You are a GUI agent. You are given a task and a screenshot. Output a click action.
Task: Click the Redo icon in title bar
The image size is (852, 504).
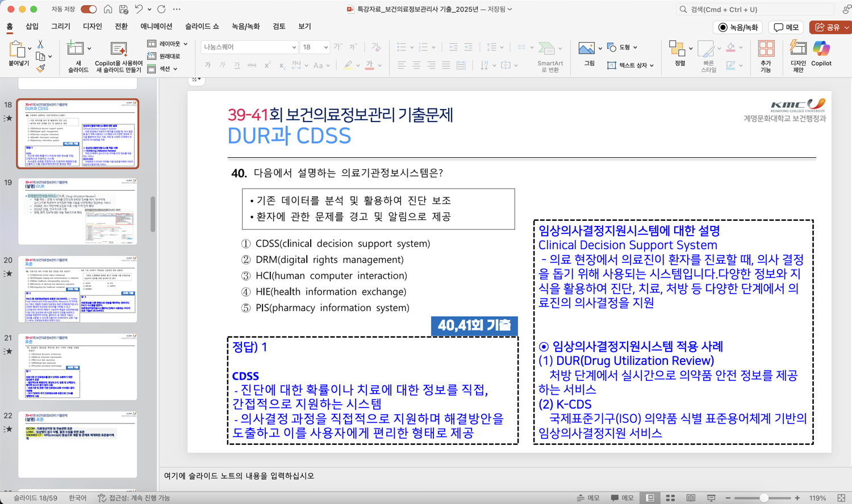click(161, 9)
